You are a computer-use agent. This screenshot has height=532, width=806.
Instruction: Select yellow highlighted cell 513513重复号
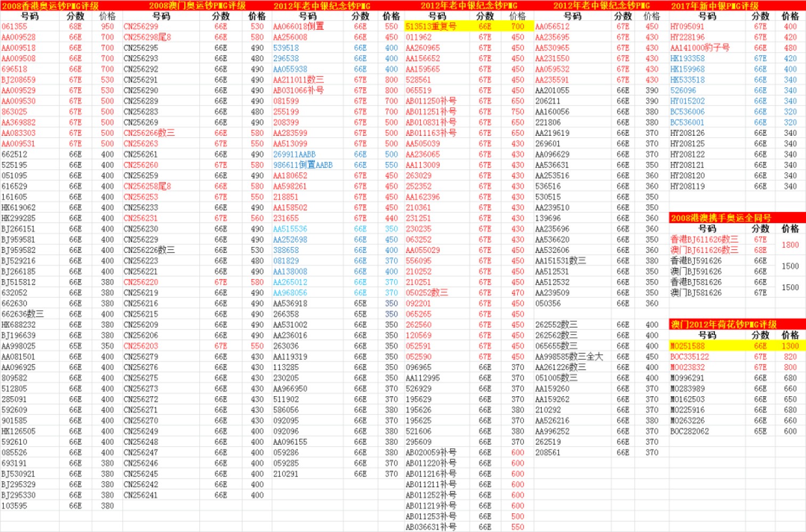[x=431, y=26]
